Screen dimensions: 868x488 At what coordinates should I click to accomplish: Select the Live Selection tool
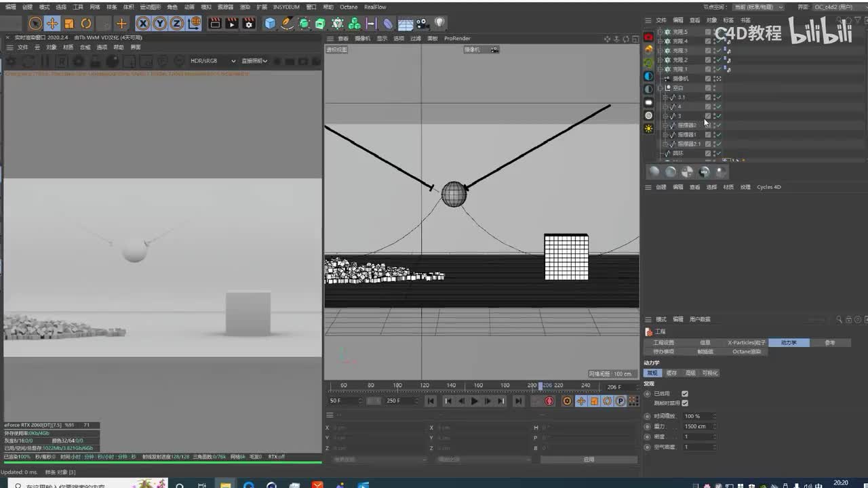pos(35,24)
